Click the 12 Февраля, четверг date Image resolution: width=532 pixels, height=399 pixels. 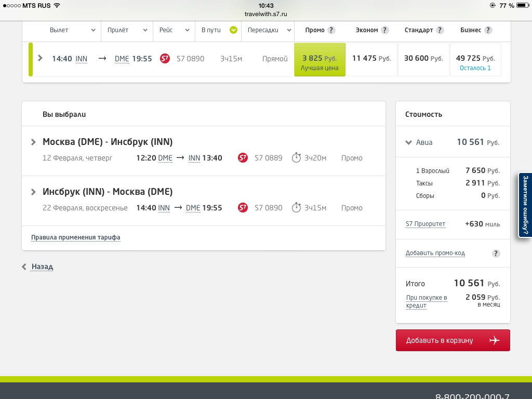[77, 158]
